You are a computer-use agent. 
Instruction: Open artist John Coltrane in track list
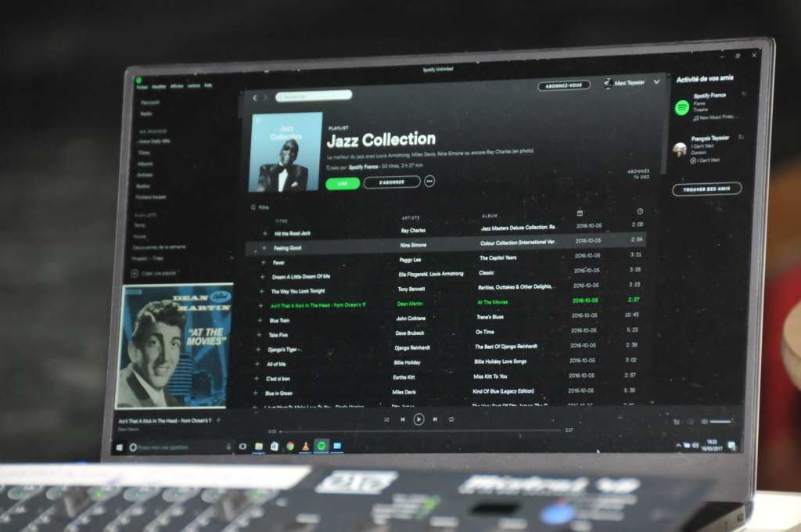pyautogui.click(x=411, y=318)
